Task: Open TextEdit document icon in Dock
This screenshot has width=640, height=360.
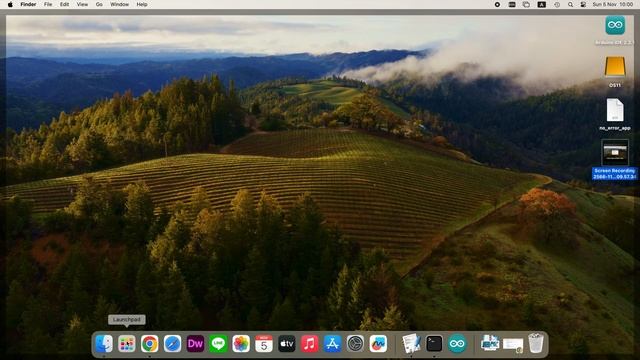Action: (411, 344)
